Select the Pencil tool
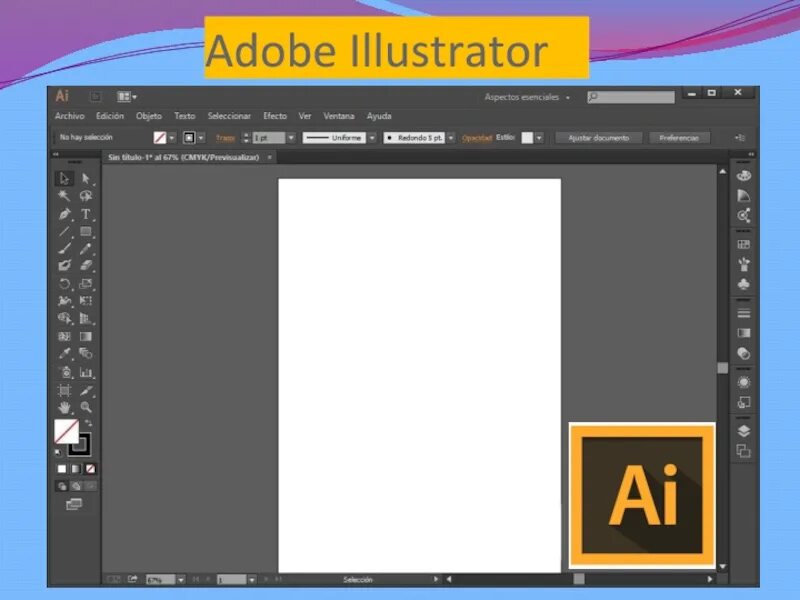The height and width of the screenshot is (600, 800). [x=86, y=248]
